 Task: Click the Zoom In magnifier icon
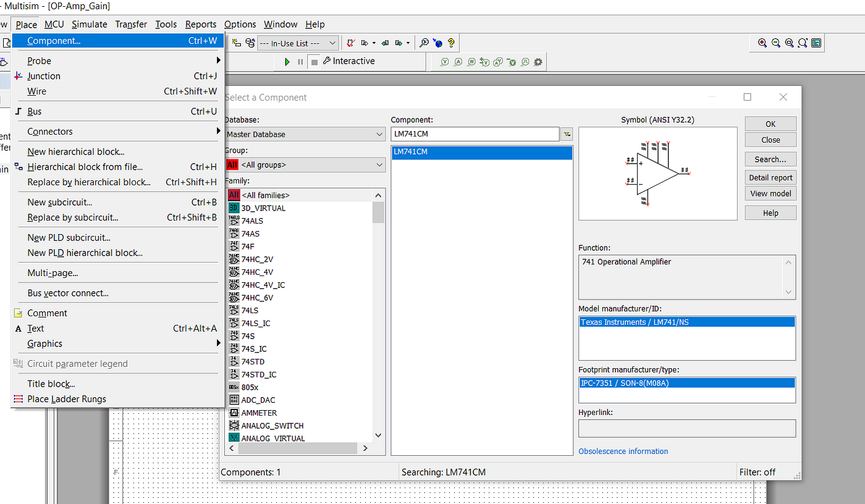point(762,43)
